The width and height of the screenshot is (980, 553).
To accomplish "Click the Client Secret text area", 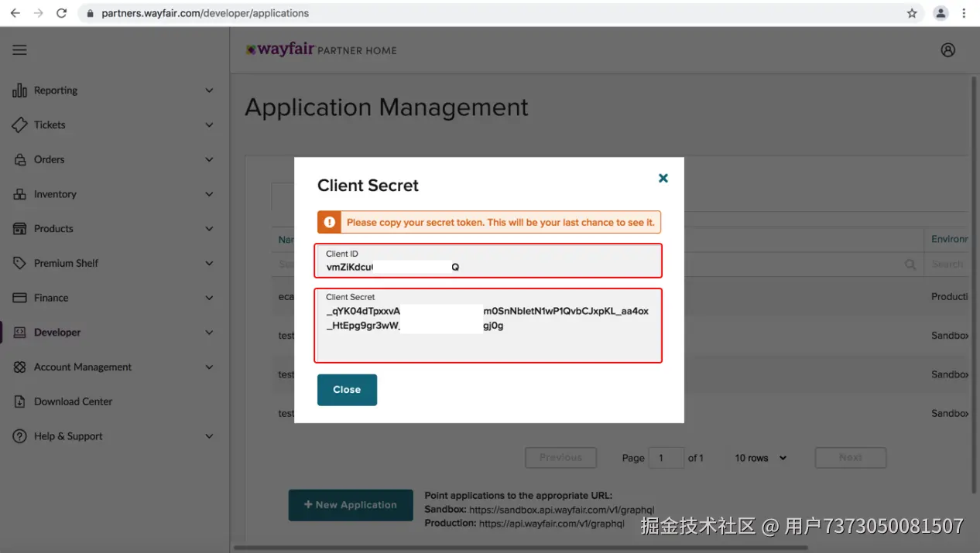I will click(488, 326).
